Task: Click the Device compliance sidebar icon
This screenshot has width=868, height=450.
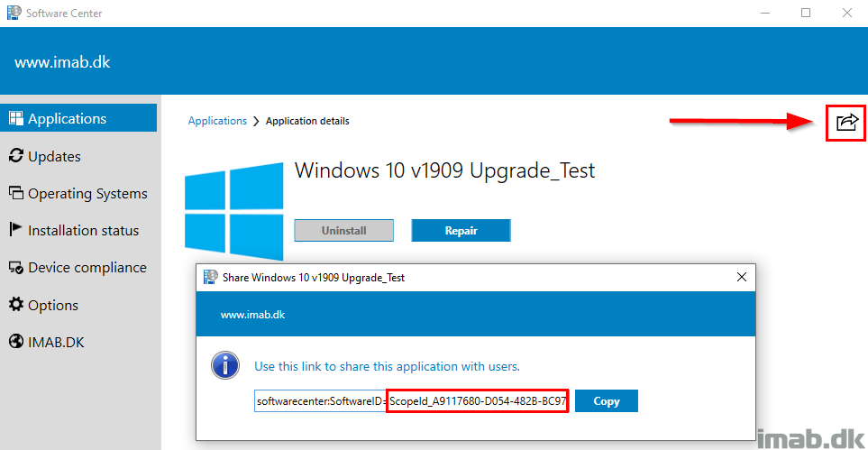Action: coord(16,268)
